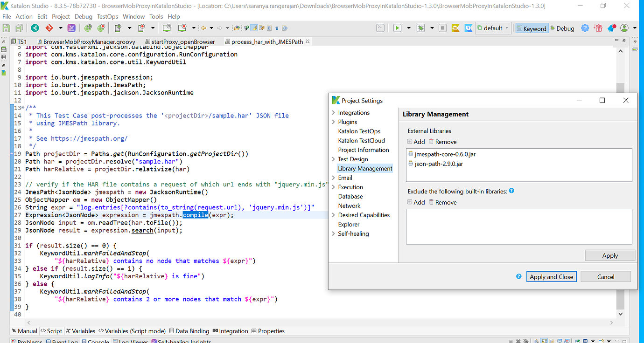Image resolution: width=644 pixels, height=343 pixels.
Task: Open the promotions gift icon
Action: click(598, 28)
